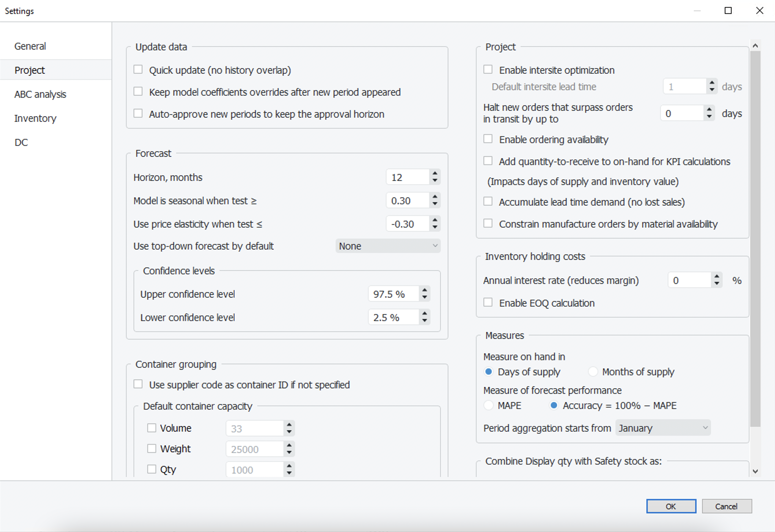Increase halt new orders days up arrow
Screen dimensions: 775x532
(x=709, y=109)
